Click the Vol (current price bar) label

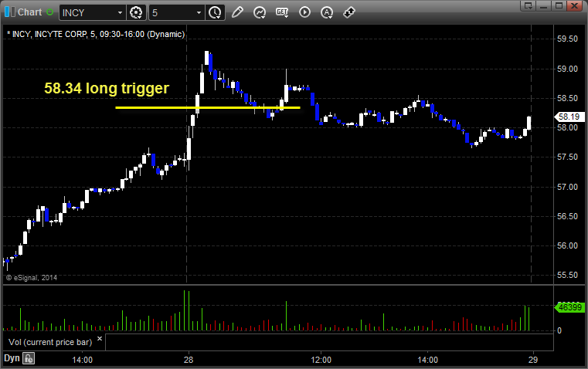tap(50, 342)
